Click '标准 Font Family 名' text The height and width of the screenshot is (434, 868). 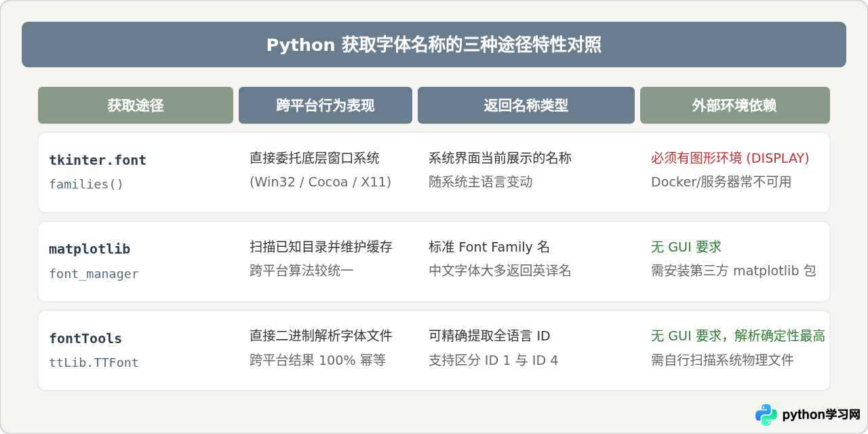[490, 247]
